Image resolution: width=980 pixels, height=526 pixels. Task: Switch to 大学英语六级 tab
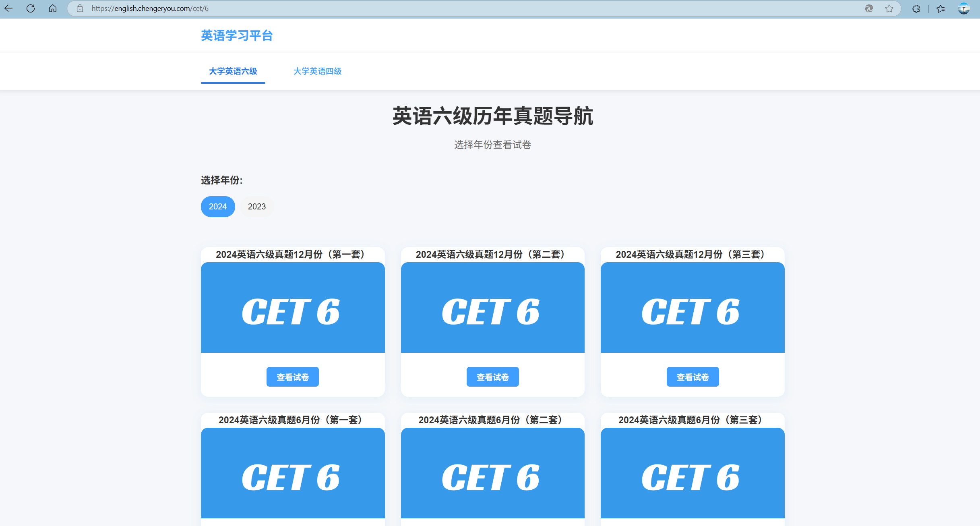[x=232, y=71]
